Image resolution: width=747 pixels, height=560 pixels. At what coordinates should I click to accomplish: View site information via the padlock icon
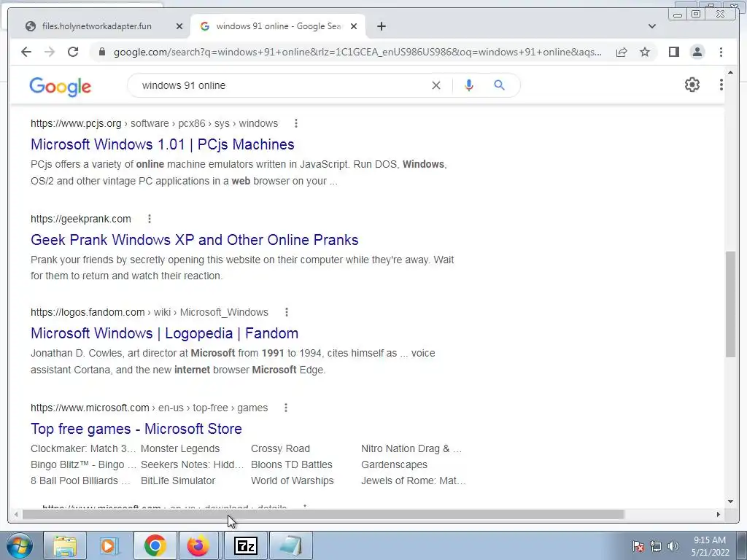102,52
